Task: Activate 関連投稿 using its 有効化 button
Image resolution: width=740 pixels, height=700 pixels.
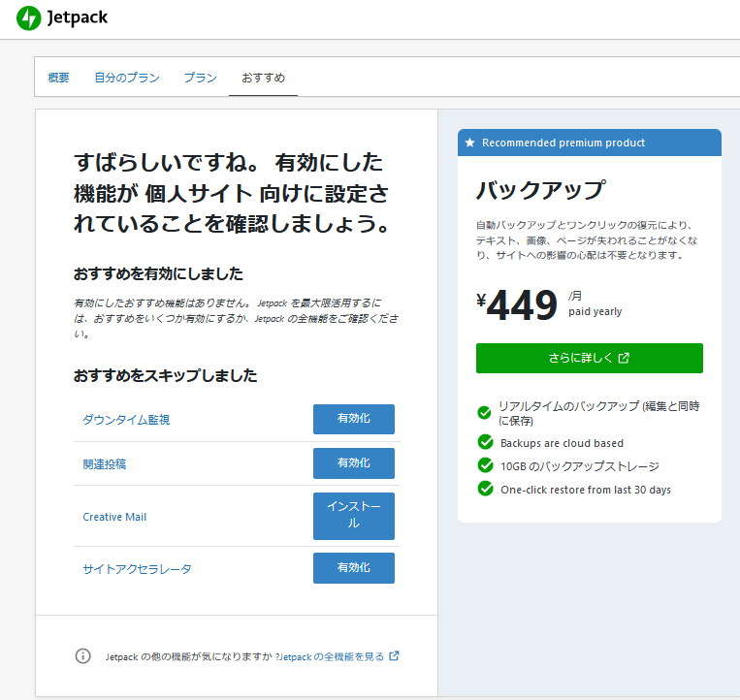Action: pos(353,463)
